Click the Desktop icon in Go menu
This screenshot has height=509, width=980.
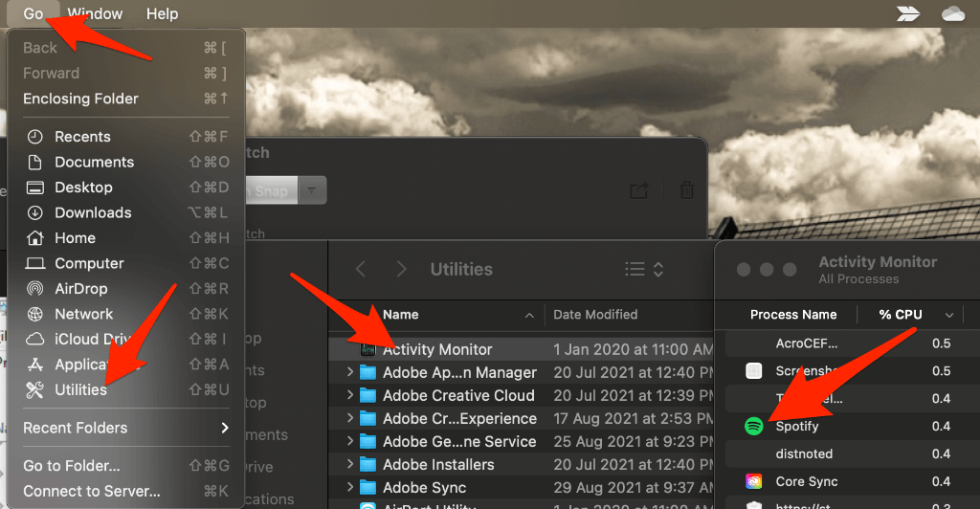pos(35,188)
